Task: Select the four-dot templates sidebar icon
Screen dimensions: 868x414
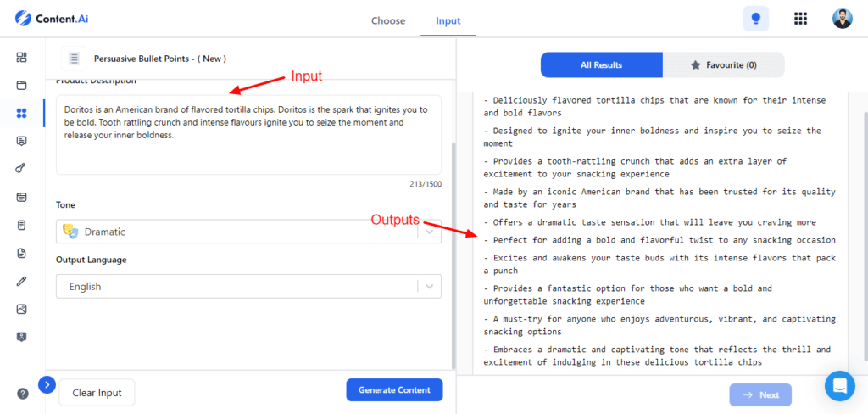Action: pos(21,113)
